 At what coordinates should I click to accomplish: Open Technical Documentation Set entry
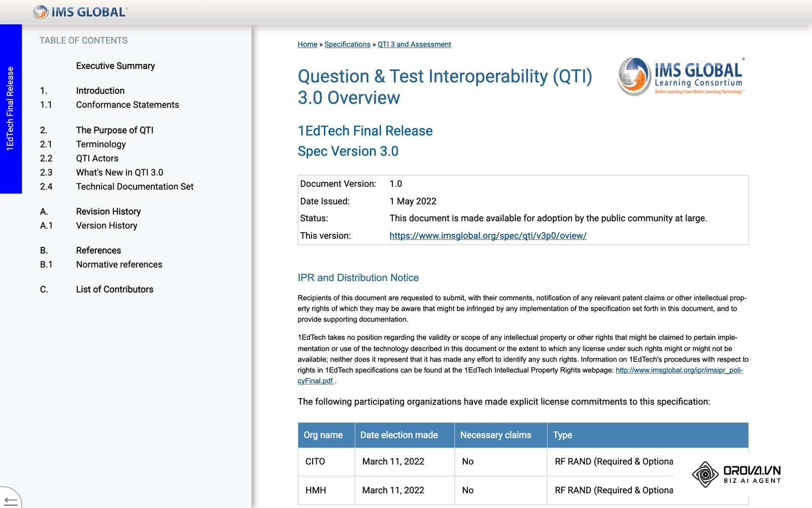pos(135,187)
